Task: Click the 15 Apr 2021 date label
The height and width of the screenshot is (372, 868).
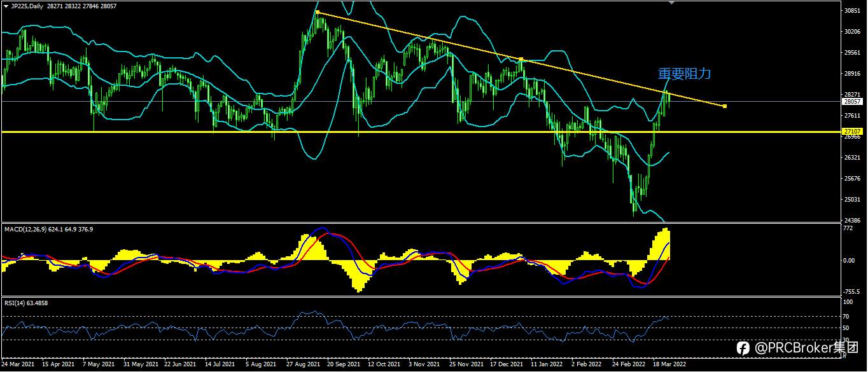Action: (x=58, y=365)
